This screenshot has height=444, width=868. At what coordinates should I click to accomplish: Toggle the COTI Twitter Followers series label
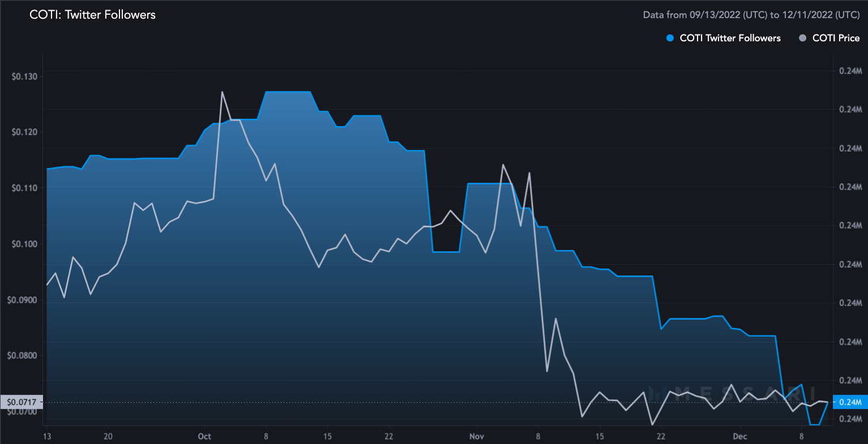tap(730, 38)
